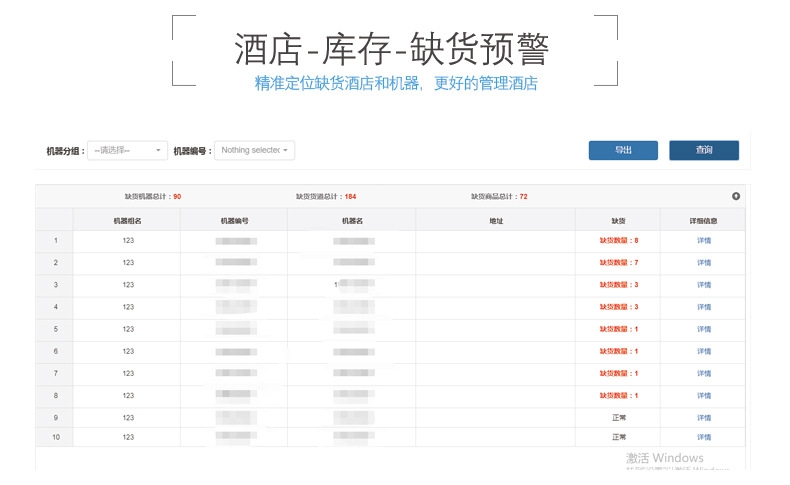Open 详情 link for row 1
This screenshot has height=485, width=790.
point(703,241)
